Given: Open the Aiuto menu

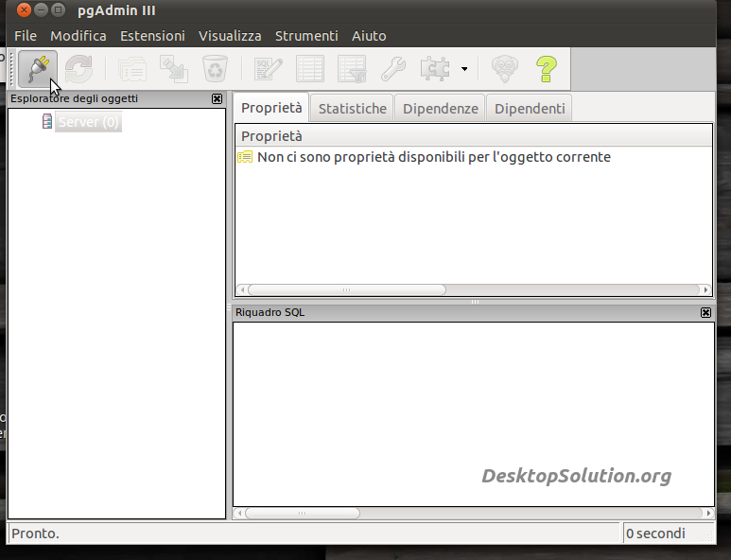Looking at the screenshot, I should (369, 36).
